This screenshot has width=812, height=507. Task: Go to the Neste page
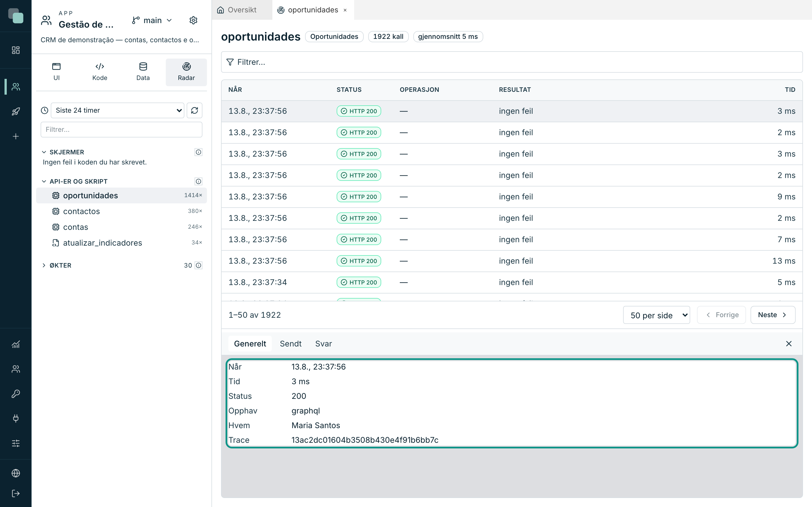tap(773, 315)
